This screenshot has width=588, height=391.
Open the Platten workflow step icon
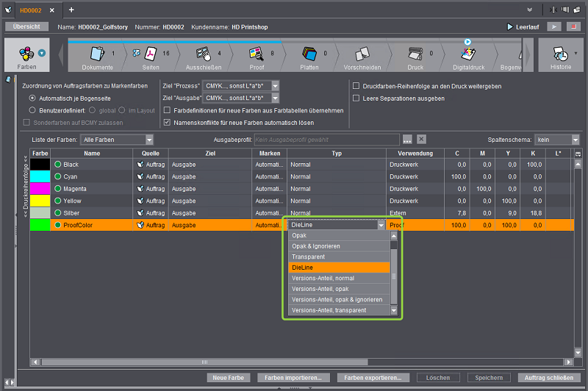309,54
